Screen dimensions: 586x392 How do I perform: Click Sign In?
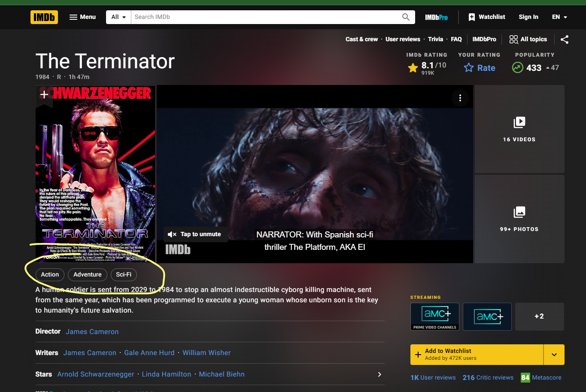point(528,17)
